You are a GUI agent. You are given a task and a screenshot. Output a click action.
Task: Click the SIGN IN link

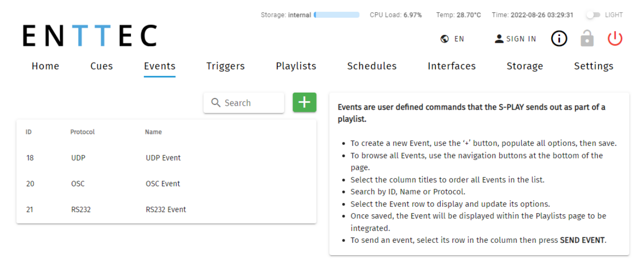click(x=521, y=39)
